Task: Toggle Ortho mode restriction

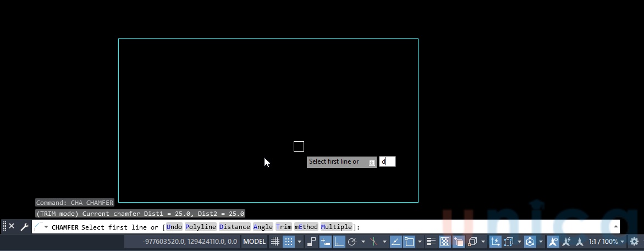Action: click(x=339, y=242)
